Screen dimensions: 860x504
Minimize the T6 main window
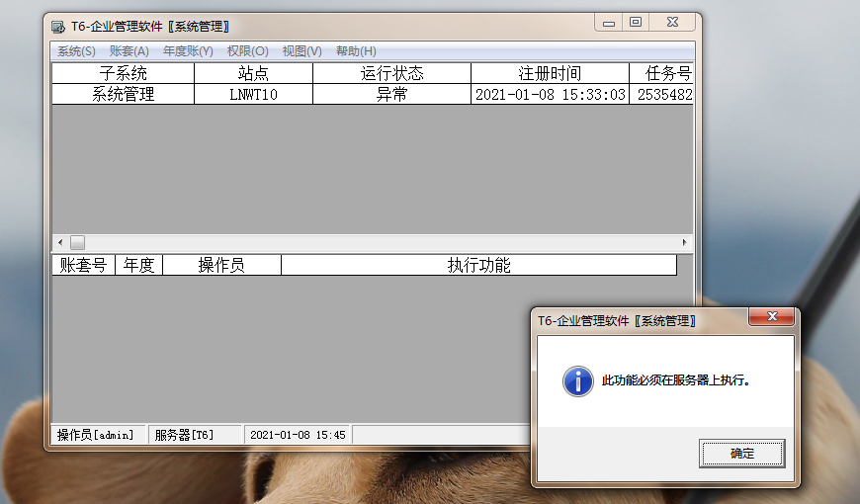coord(608,23)
